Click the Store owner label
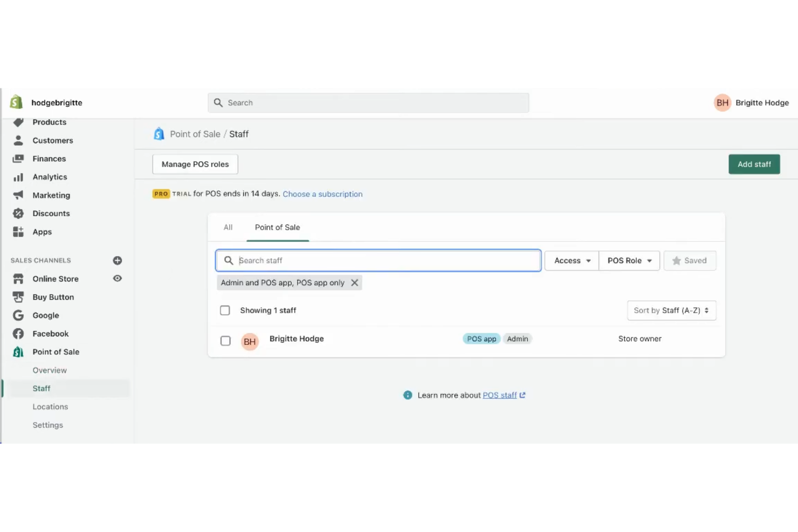The height and width of the screenshot is (532, 798). (x=639, y=338)
